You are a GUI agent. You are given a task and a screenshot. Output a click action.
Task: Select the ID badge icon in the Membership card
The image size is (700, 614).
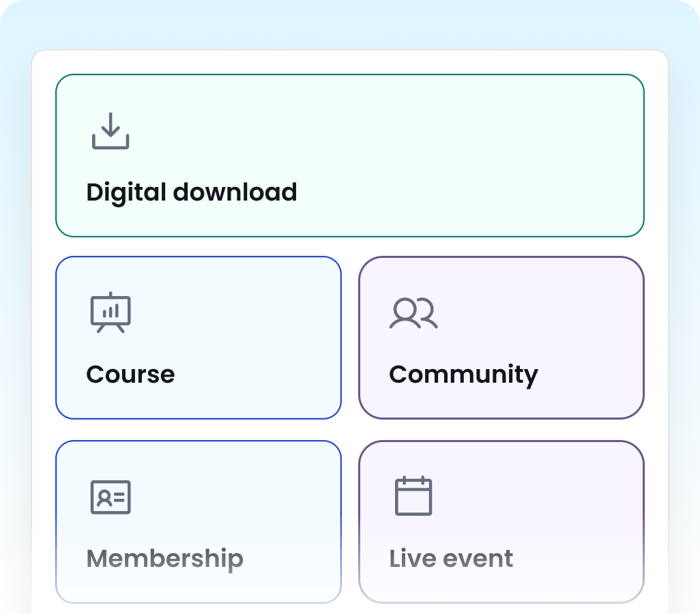(111, 497)
